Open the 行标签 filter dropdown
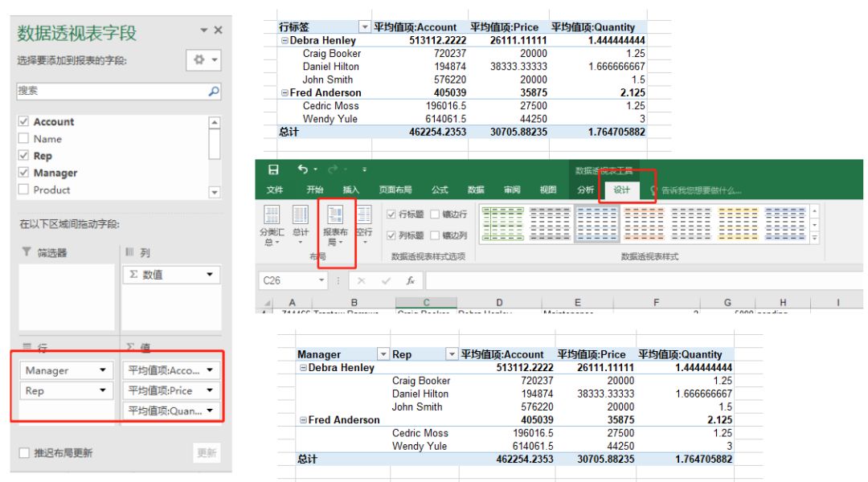868x482 pixels. 364,27
